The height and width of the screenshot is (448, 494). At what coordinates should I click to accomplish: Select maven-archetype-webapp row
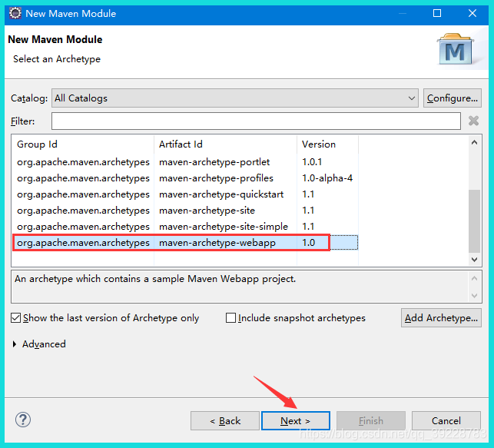coord(184,243)
